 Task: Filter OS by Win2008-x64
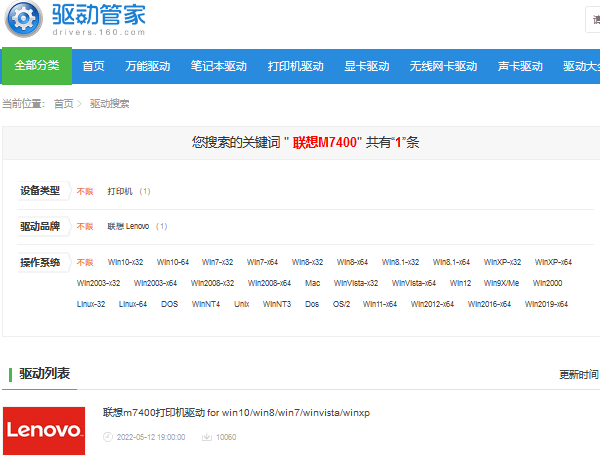click(269, 283)
